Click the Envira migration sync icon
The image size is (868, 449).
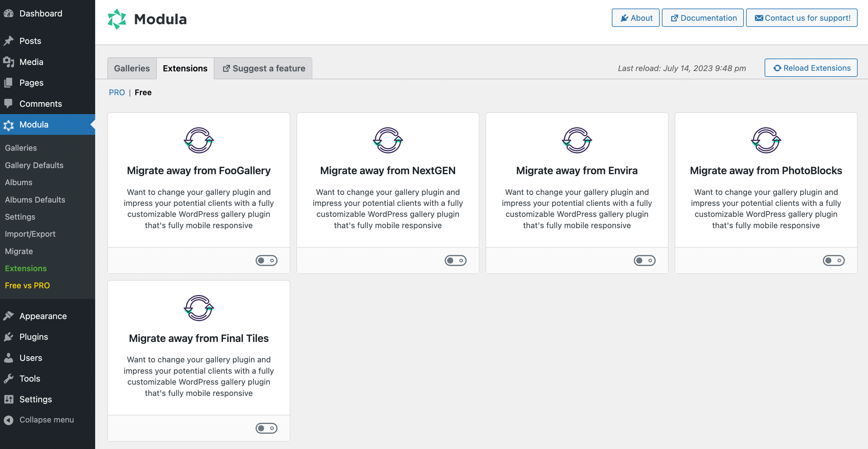click(577, 140)
